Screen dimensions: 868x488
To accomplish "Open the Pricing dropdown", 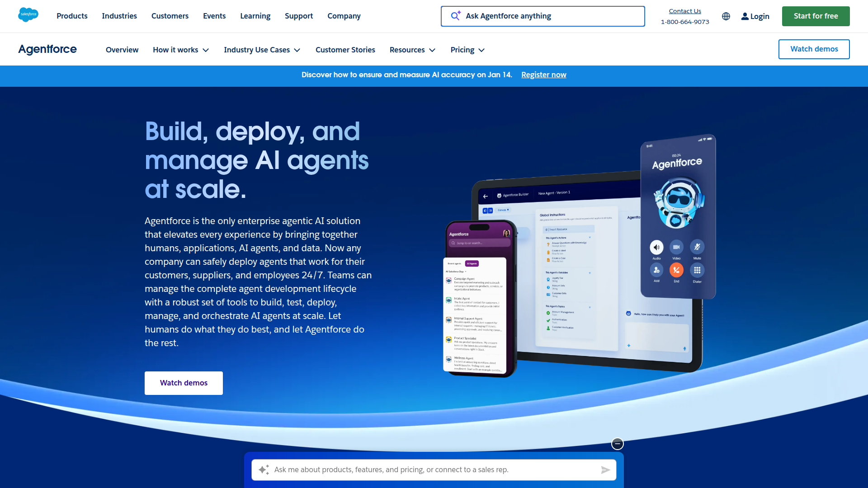I will 467,50.
